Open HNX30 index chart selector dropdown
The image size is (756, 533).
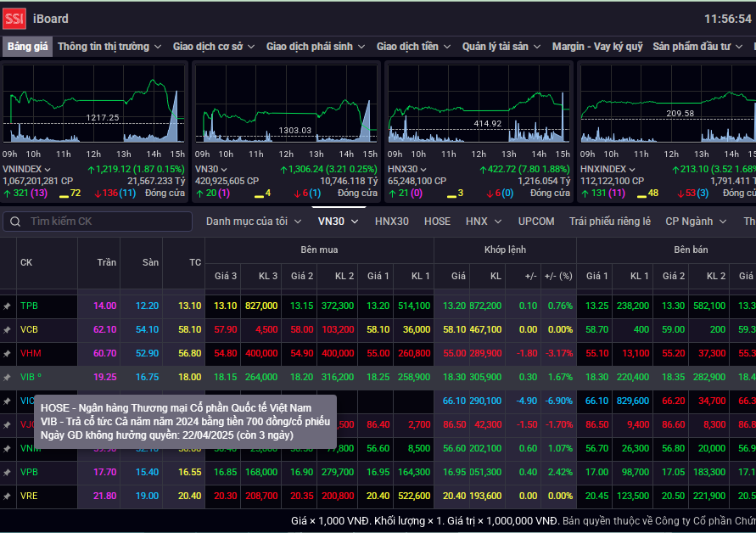pos(407,169)
